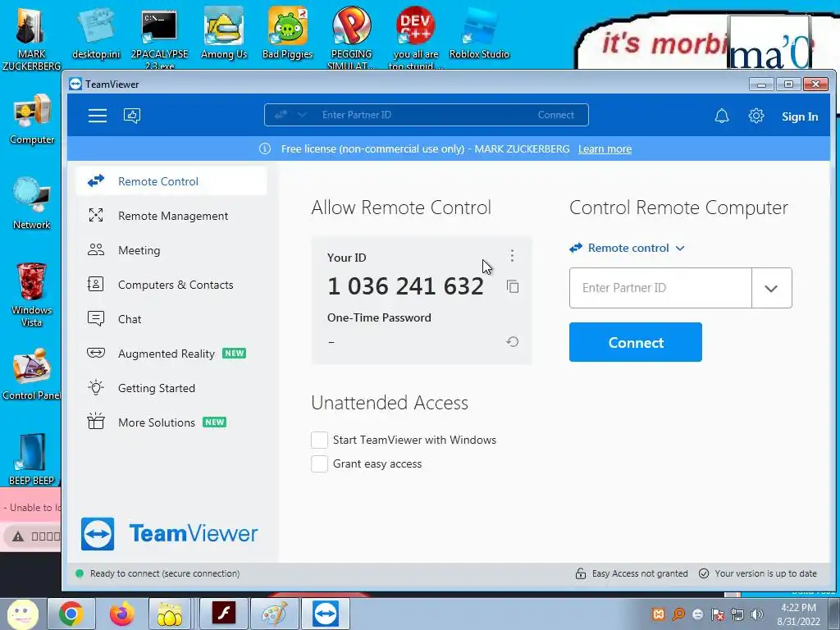Go to Meeting section
This screenshot has width=840, height=630.
(x=171, y=250)
